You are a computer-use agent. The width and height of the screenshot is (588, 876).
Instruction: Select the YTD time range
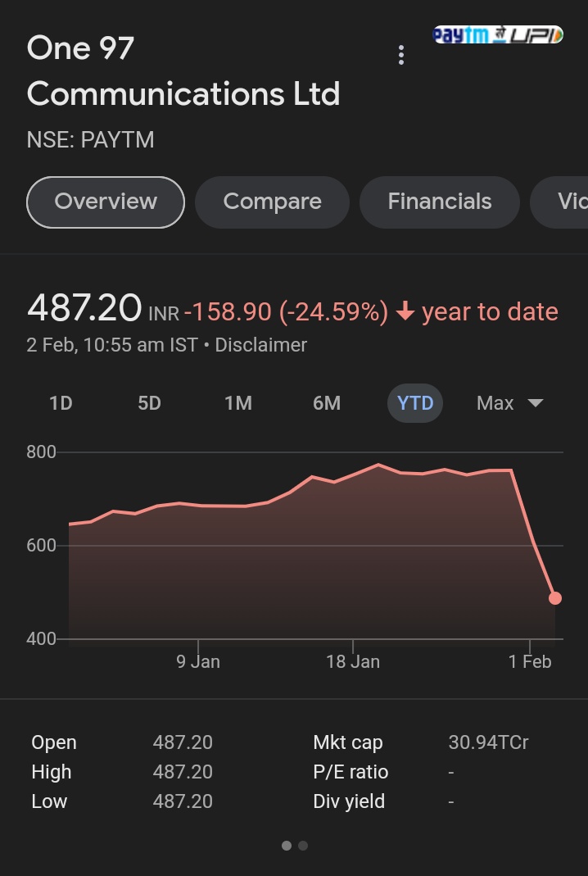[x=415, y=403]
